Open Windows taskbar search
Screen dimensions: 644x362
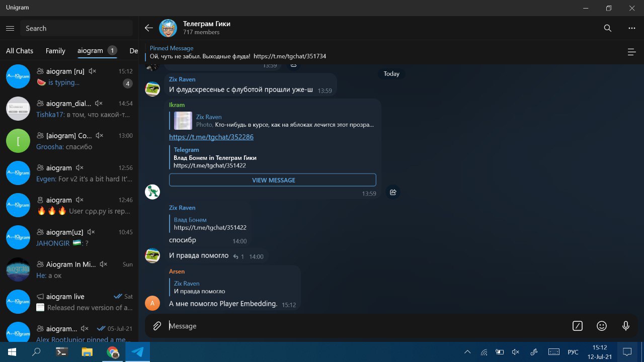(36, 352)
